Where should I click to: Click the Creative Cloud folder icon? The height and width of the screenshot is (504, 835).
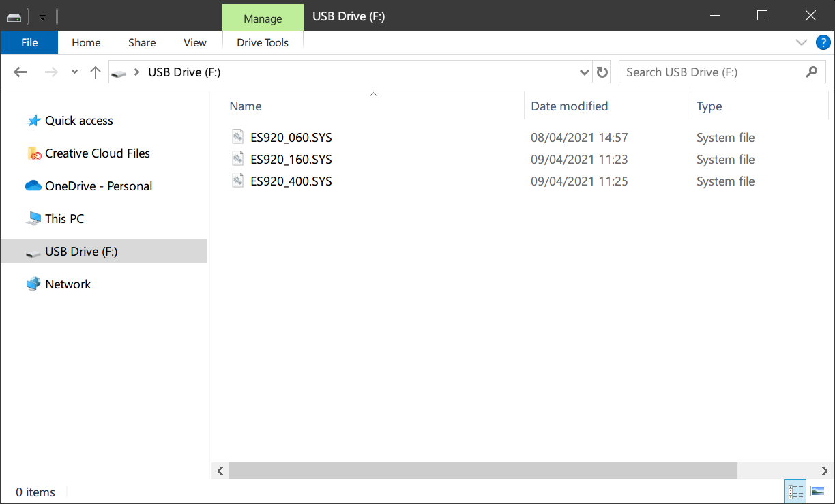click(34, 153)
